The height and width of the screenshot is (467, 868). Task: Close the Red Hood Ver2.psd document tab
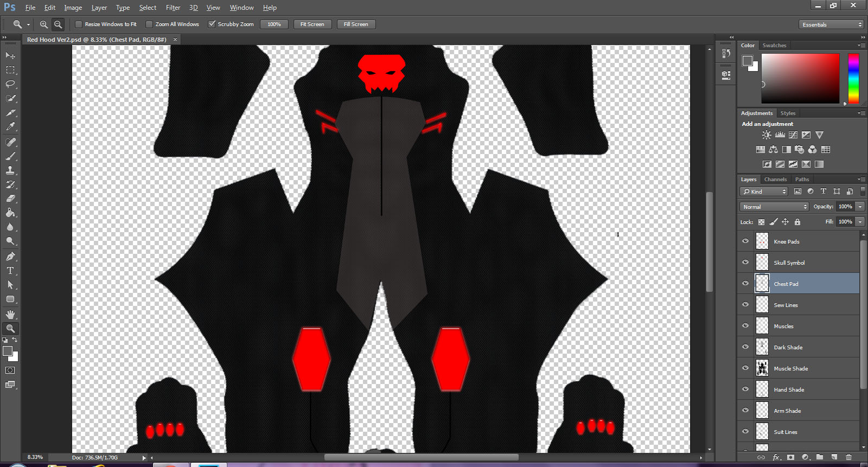click(x=175, y=40)
